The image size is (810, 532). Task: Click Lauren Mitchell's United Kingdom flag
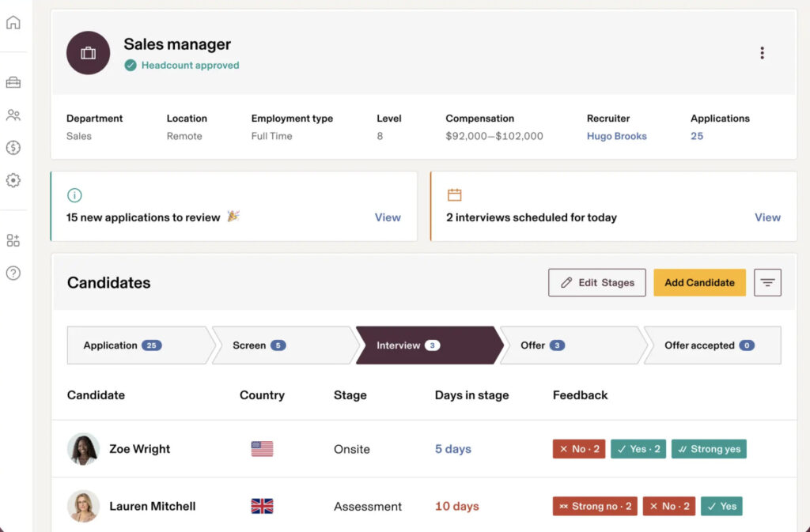[262, 506]
